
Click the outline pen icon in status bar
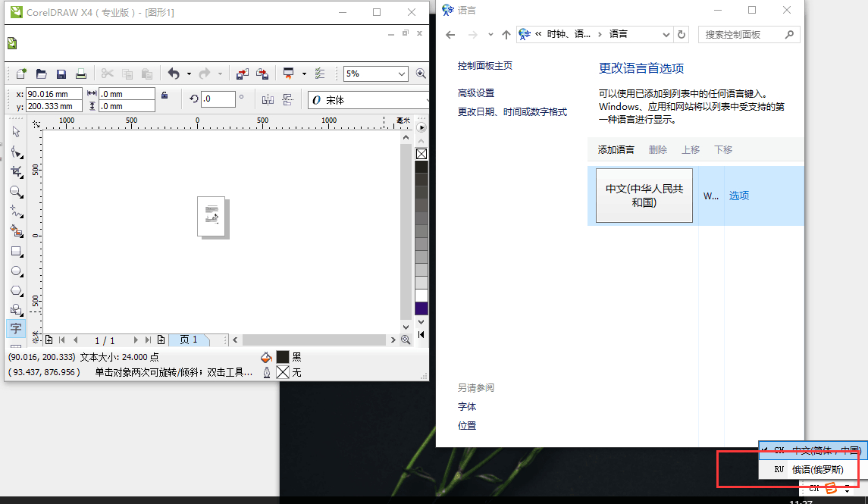tap(267, 372)
